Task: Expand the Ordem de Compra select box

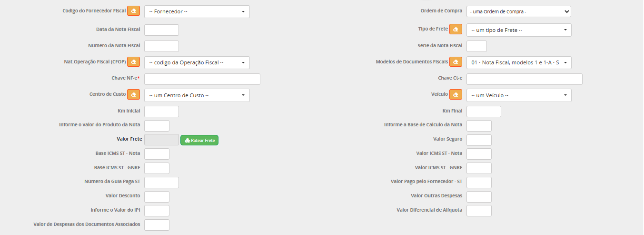Action: click(x=518, y=11)
